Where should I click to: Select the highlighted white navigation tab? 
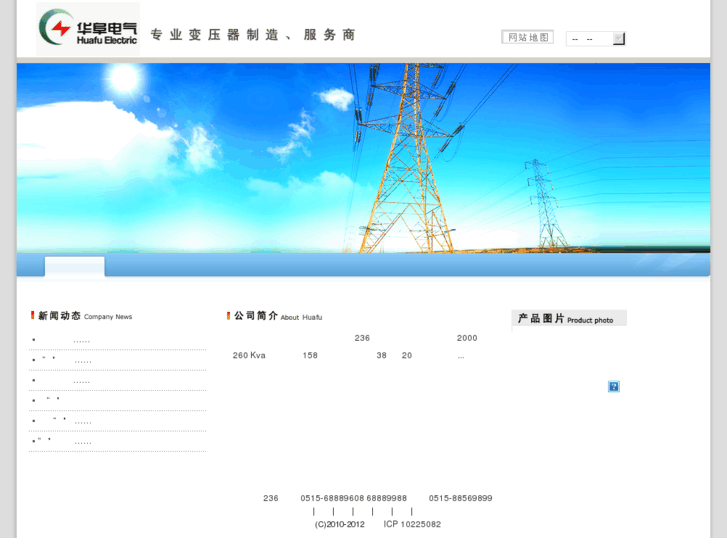pyautogui.click(x=75, y=267)
